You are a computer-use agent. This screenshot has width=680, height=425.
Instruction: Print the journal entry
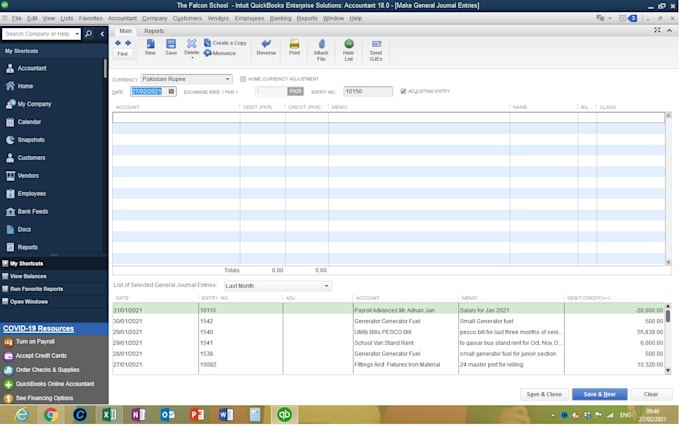click(294, 47)
